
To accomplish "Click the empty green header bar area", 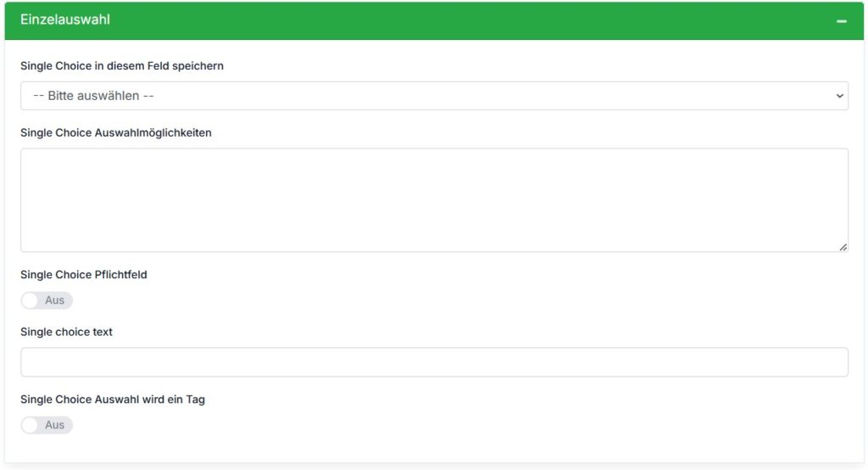I will pyautogui.click(x=470, y=20).
